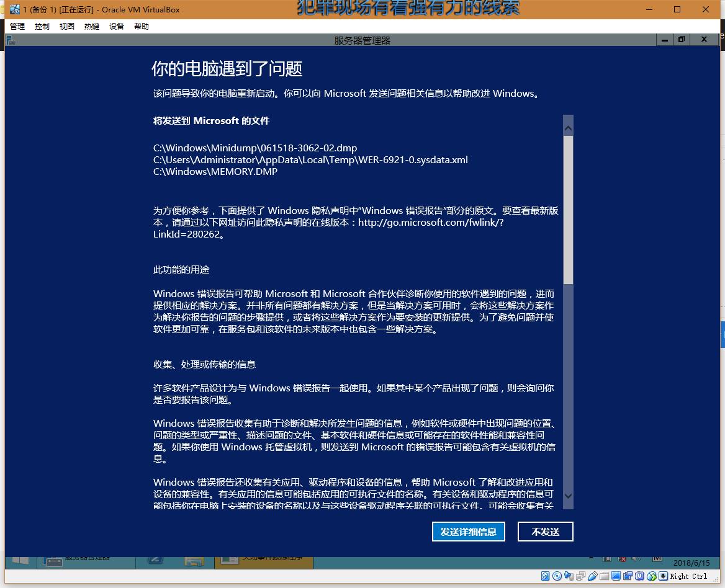Click the guest taskbar PowerShell icon
Screen dimensions: 725x588
click(x=155, y=561)
